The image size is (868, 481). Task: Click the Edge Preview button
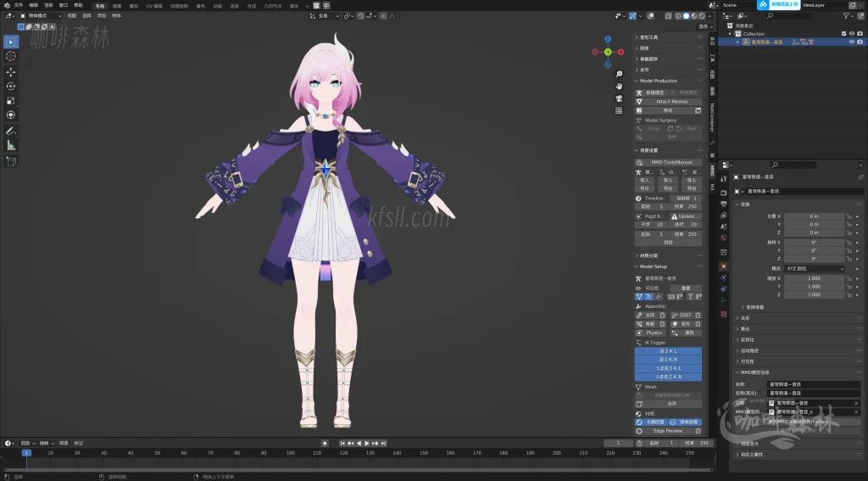[x=664, y=431]
